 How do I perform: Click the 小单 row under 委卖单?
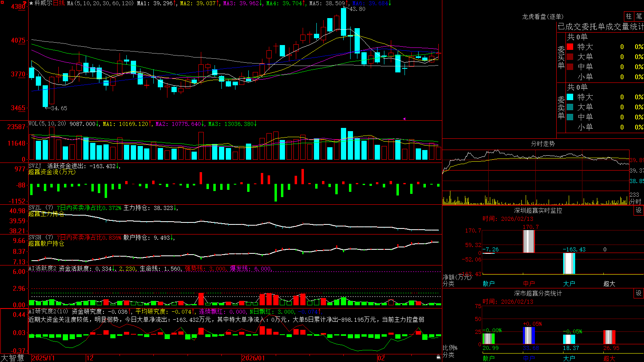[605, 127]
